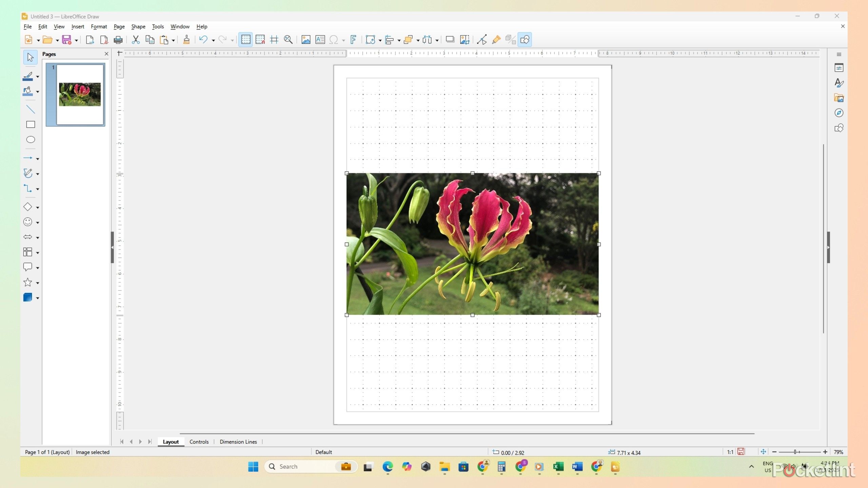868x488 pixels.
Task: Open the Save options dropdown
Action: [x=76, y=40]
